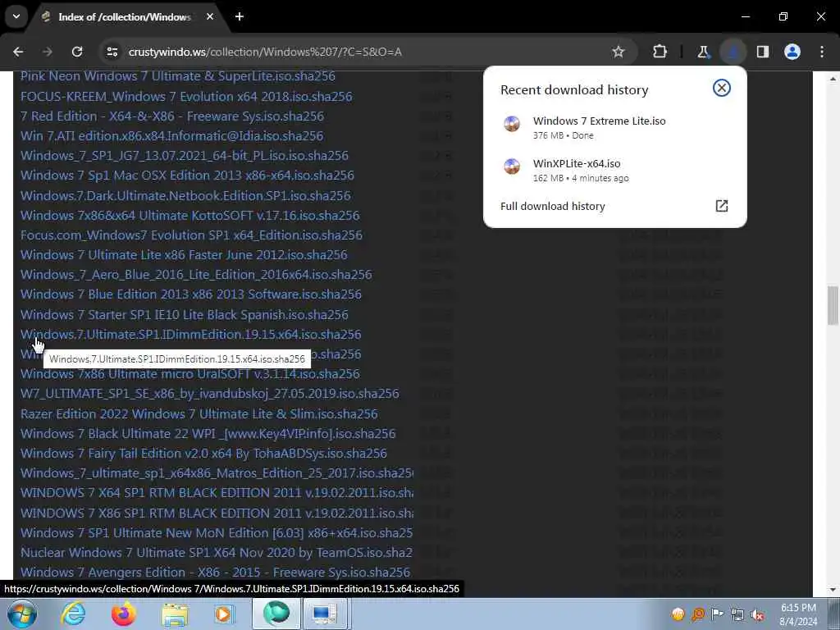Open the Extensions puzzle icon

[660, 52]
